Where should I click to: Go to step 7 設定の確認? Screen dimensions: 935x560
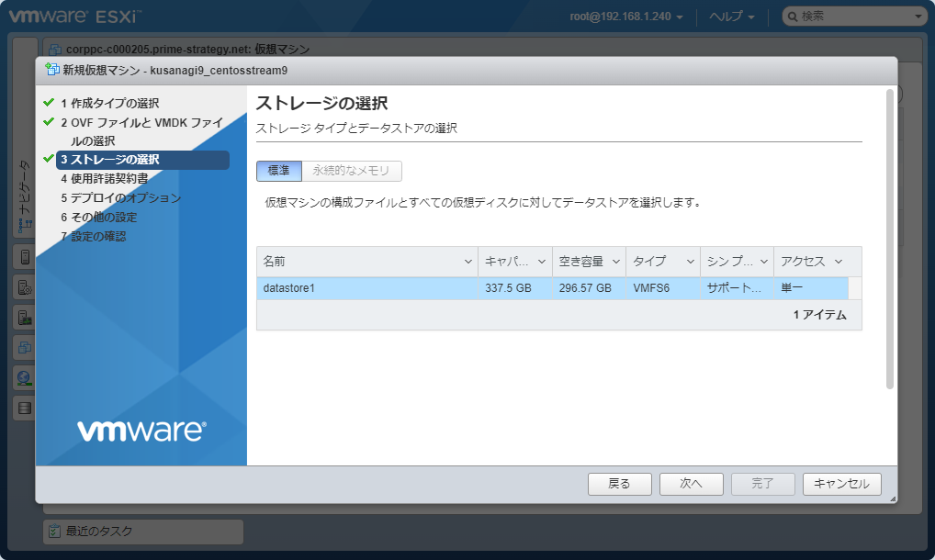pos(93,237)
